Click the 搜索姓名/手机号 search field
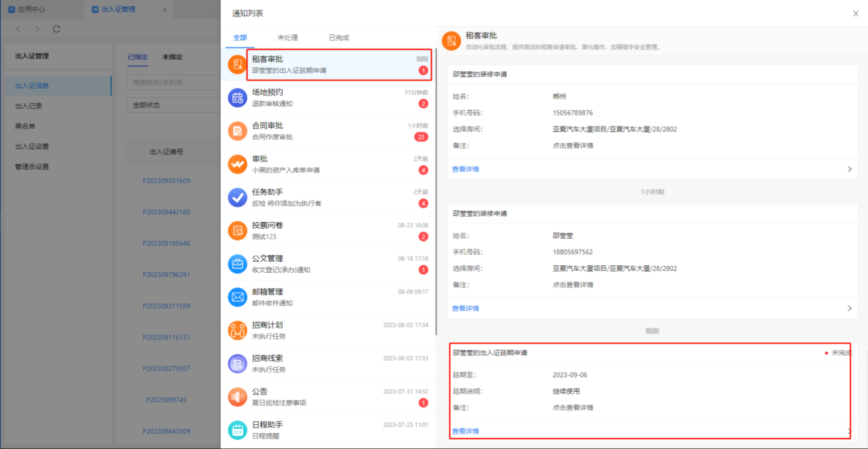This screenshot has width=868, height=449. tap(173, 82)
